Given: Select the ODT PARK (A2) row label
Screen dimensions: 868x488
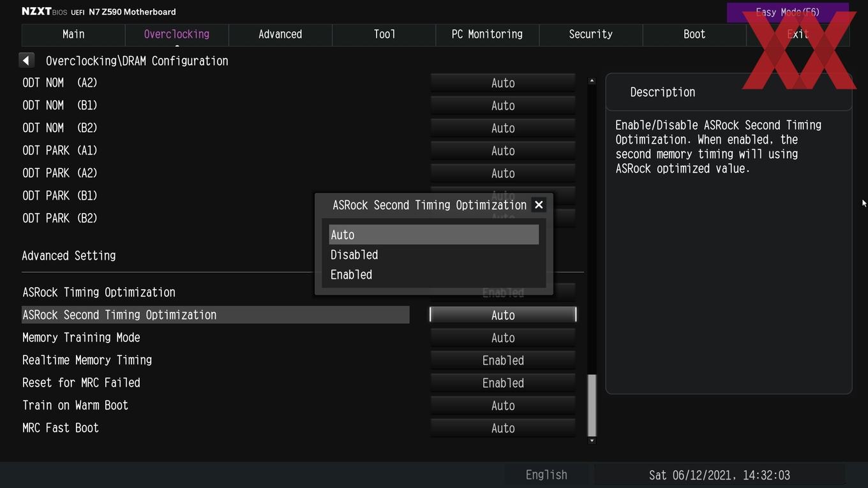Looking at the screenshot, I should coord(60,173).
